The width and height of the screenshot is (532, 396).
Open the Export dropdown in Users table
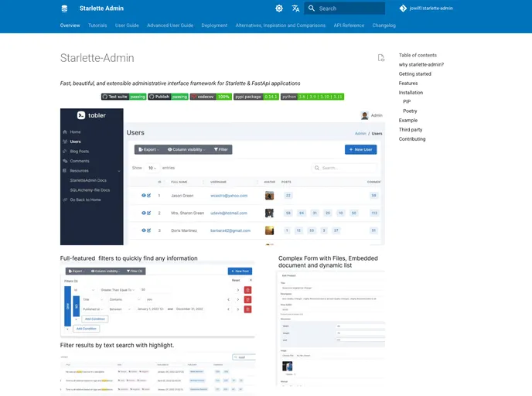pos(148,149)
